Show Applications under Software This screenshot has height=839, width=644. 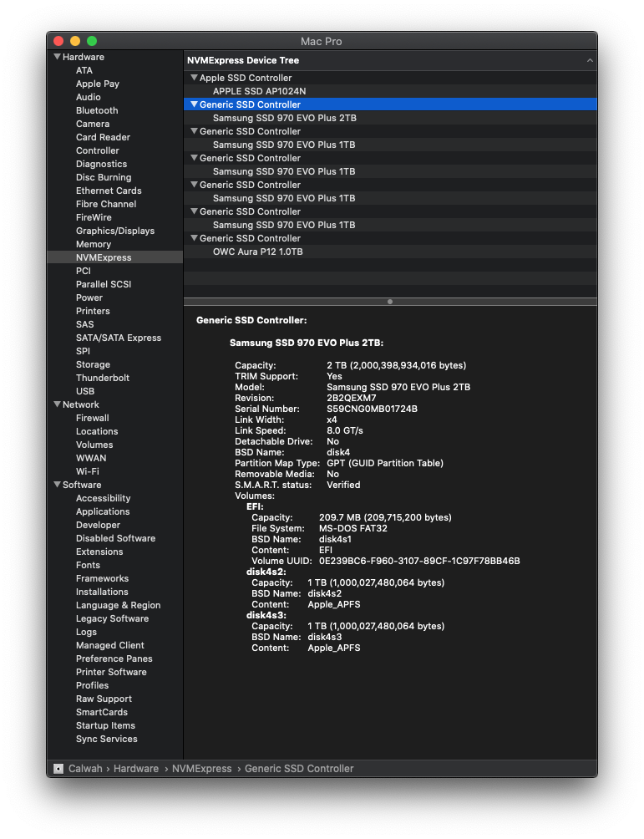click(x=103, y=511)
